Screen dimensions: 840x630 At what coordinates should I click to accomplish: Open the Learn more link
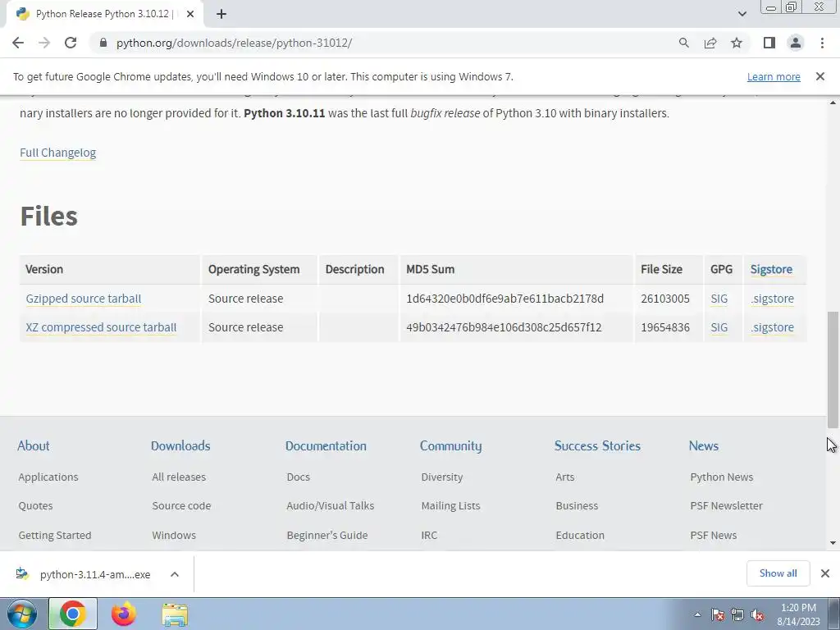pyautogui.click(x=774, y=76)
